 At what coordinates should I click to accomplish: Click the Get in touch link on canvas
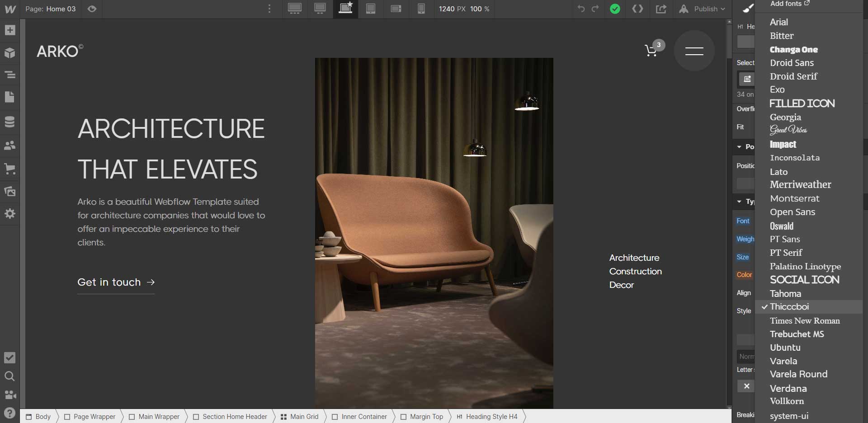point(108,282)
